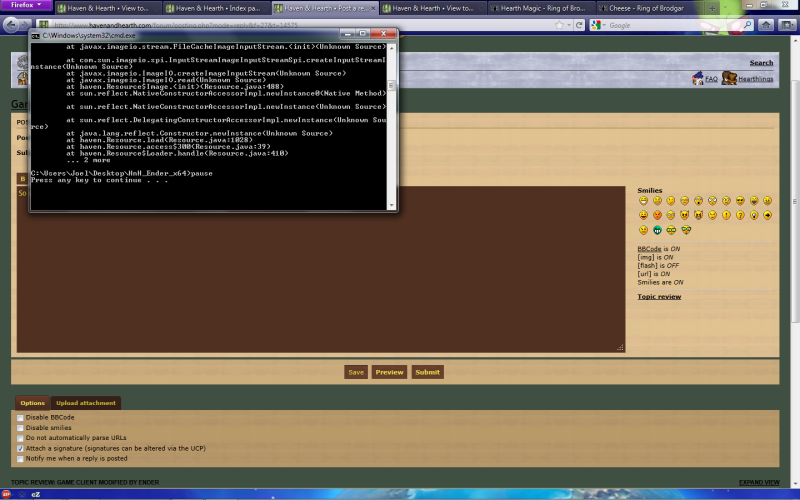Click the red icon in the taskbar corner
Image resolution: width=800 pixels, height=500 pixels.
tap(6, 494)
